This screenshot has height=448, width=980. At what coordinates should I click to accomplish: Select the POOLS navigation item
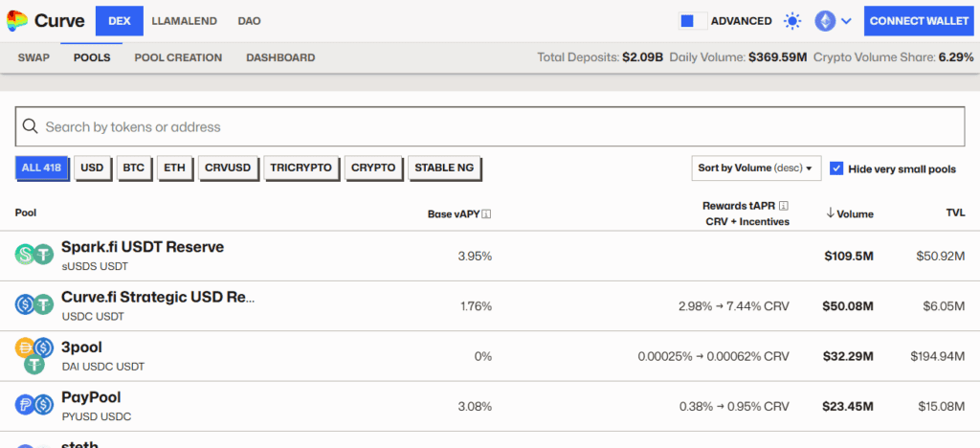[92, 58]
